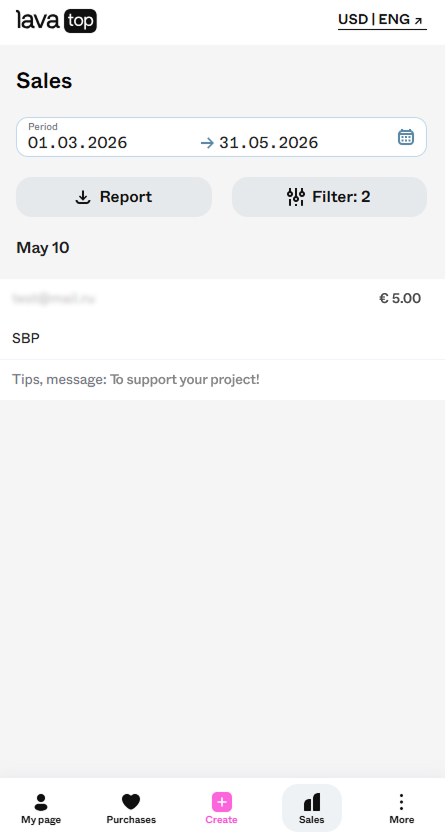This screenshot has width=445, height=835.
Task: Tap the Sales bar chart icon
Action: point(311,802)
